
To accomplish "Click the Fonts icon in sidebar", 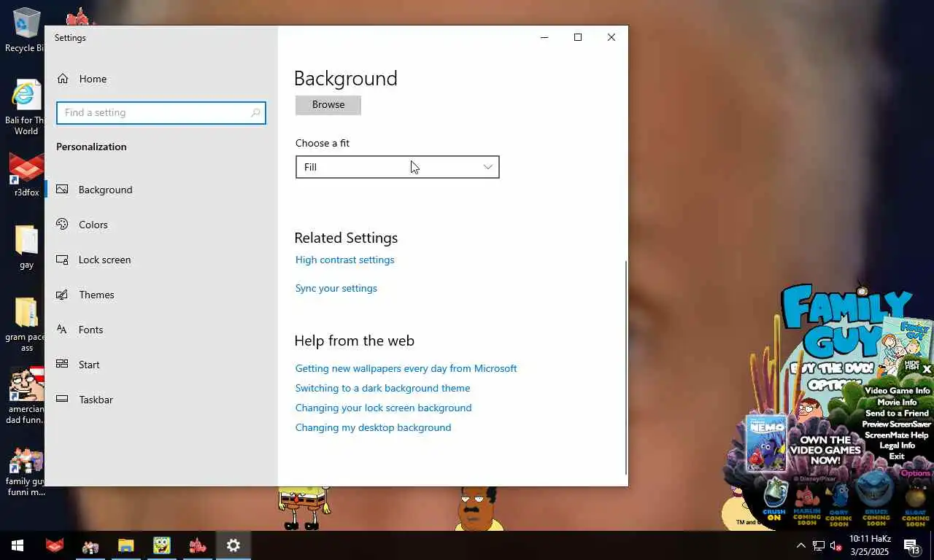I will pyautogui.click(x=63, y=330).
